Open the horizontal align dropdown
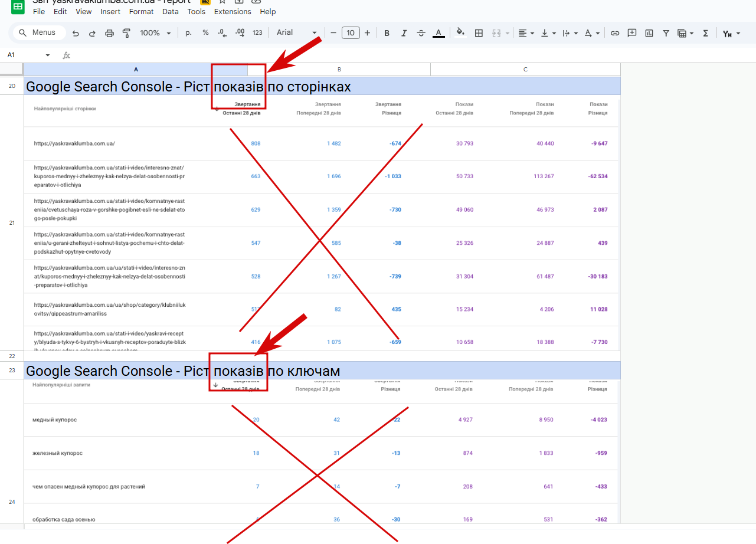Viewport: 756px width, 544px height. click(526, 33)
